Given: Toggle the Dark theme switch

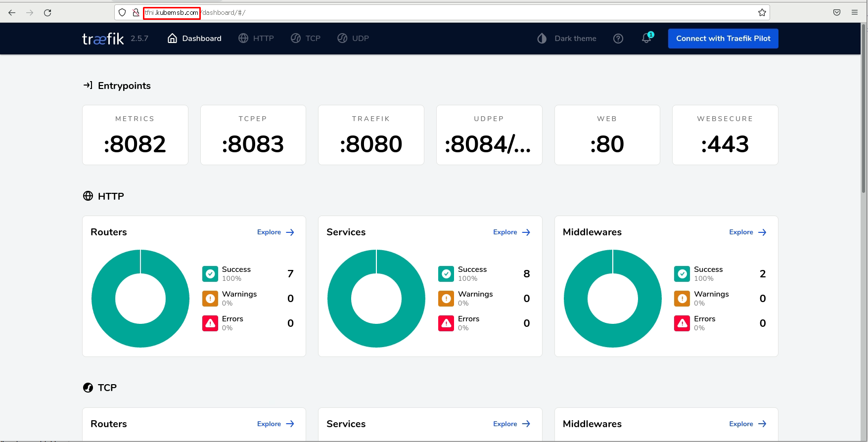Looking at the screenshot, I should tap(567, 39).
